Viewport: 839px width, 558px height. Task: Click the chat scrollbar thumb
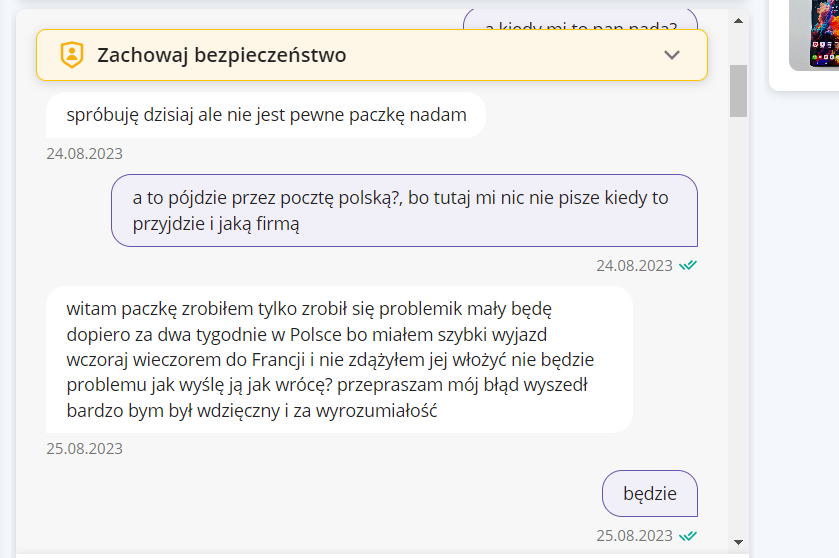(739, 90)
